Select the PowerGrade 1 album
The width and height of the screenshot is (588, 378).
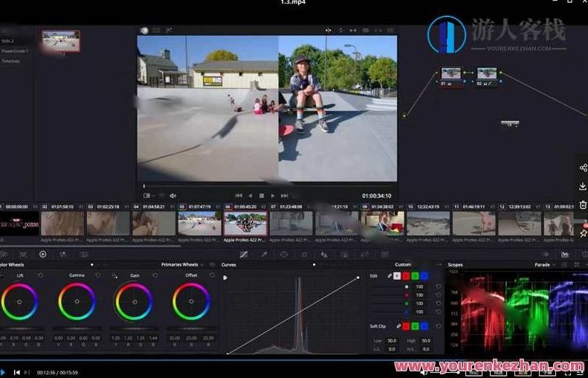pyautogui.click(x=15, y=51)
